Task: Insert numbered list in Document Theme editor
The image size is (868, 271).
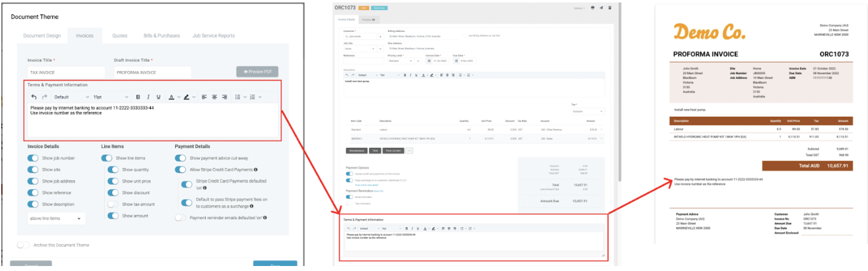Action: pyautogui.click(x=253, y=97)
